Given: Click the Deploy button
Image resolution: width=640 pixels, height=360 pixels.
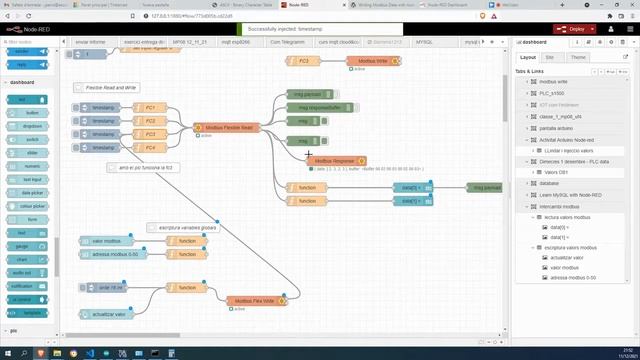Looking at the screenshot, I should coord(571,29).
